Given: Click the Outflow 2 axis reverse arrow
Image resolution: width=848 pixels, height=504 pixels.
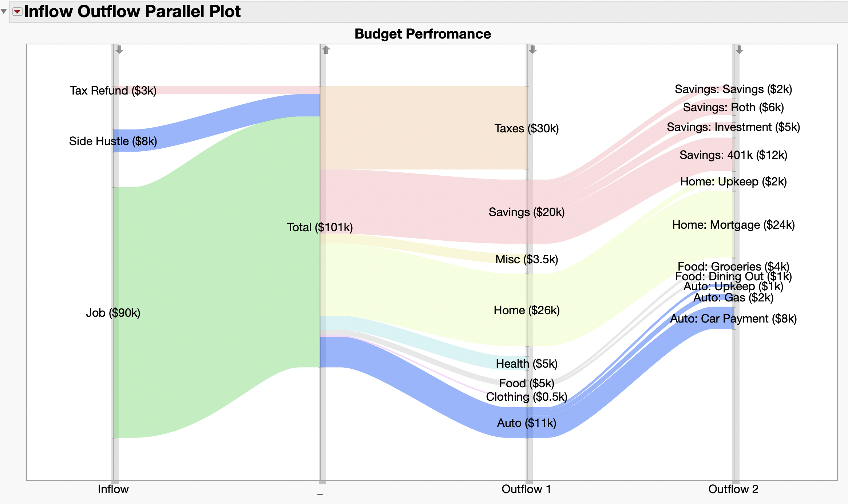Looking at the screenshot, I should click(x=739, y=50).
